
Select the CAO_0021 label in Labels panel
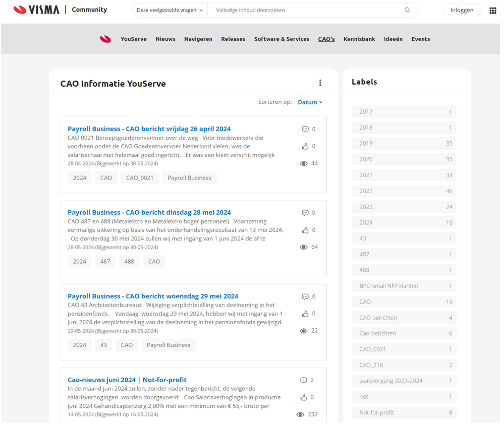404,349
